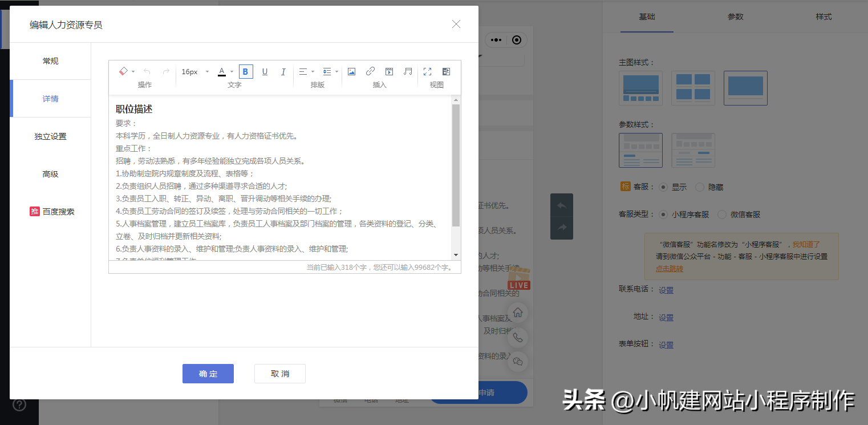The image size is (868, 425).
Task: Click the switch view mode icon
Action: pyautogui.click(x=447, y=71)
